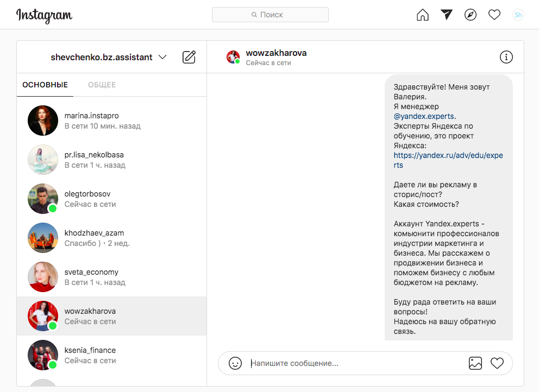The image size is (539, 392).
Task: Open the emoji picker smiley icon
Action: tap(235, 363)
